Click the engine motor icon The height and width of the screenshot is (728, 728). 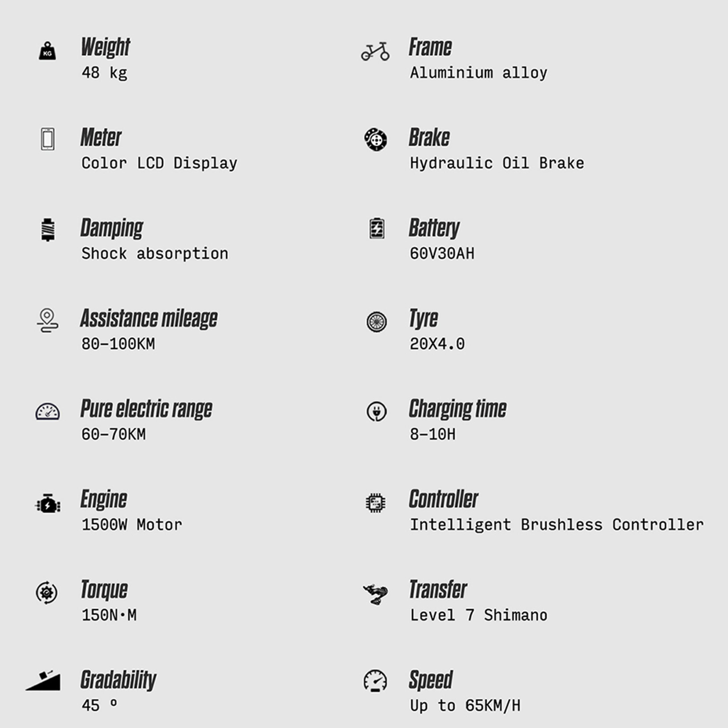click(48, 503)
